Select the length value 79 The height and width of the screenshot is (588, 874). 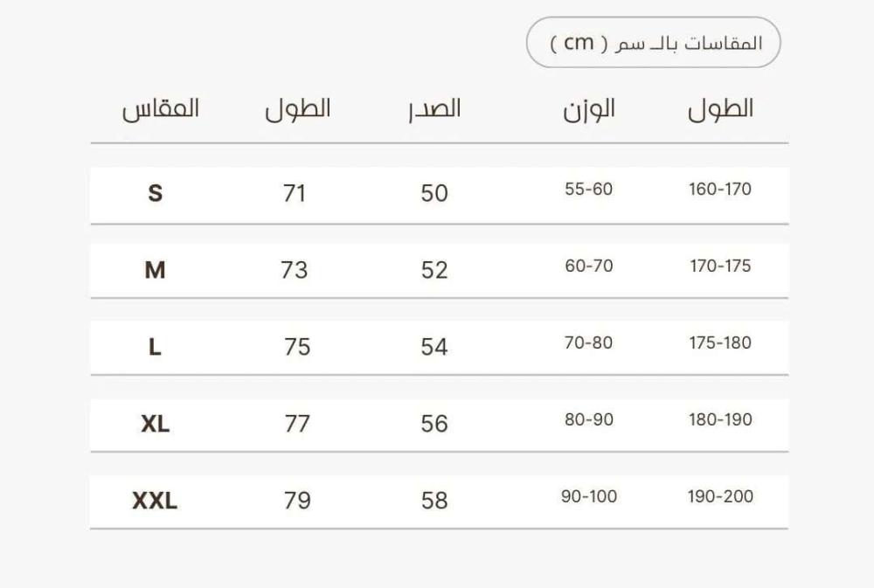pos(297,501)
